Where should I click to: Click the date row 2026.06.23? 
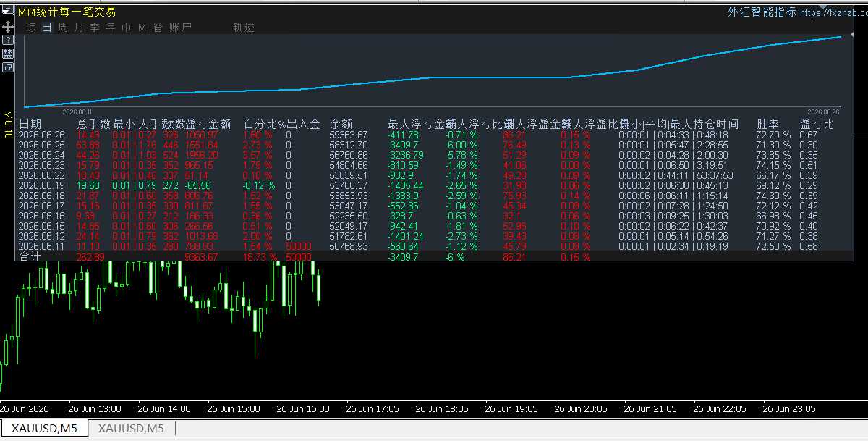41,166
